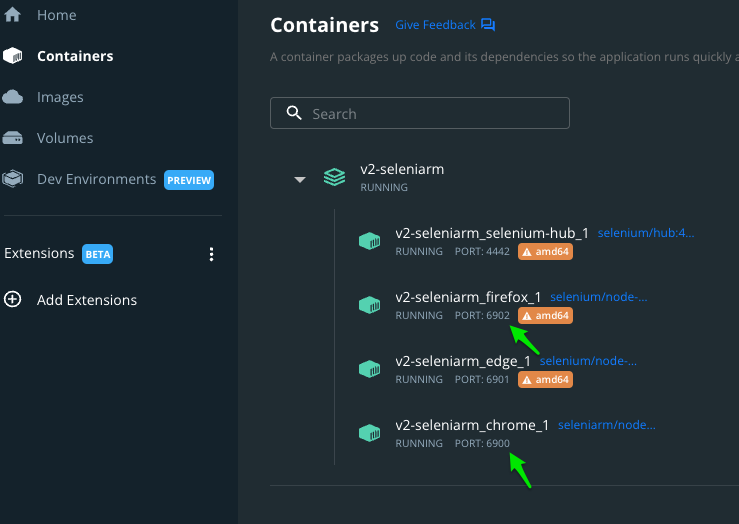
Task: Open chrome_1 seleniarm/node image link
Action: (x=607, y=425)
